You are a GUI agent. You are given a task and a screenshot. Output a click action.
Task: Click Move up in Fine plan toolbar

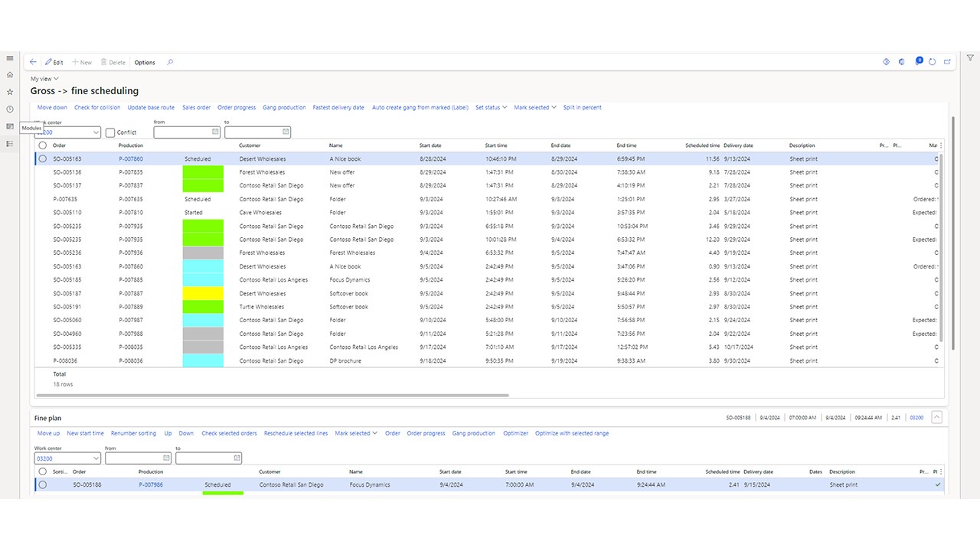48,433
